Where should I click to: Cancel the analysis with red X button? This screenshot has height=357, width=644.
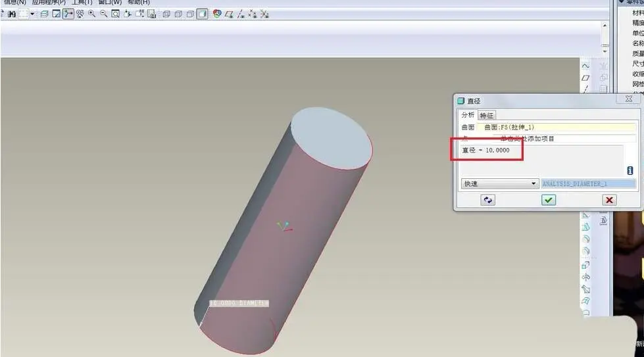pos(609,200)
